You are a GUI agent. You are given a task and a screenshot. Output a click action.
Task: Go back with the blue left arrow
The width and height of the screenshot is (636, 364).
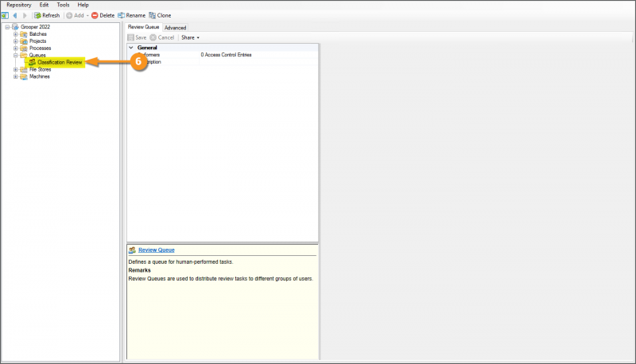point(15,15)
